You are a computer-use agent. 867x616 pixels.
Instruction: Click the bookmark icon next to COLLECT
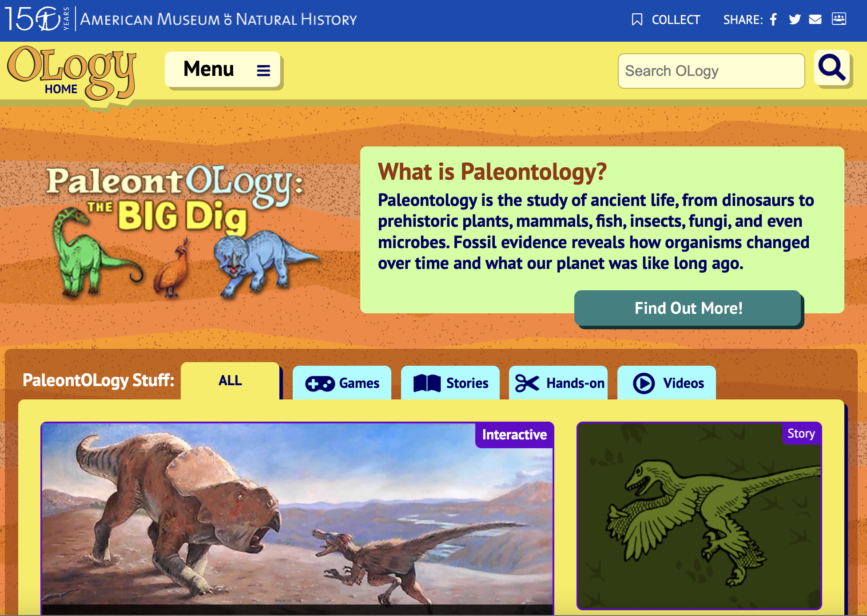pyautogui.click(x=637, y=20)
